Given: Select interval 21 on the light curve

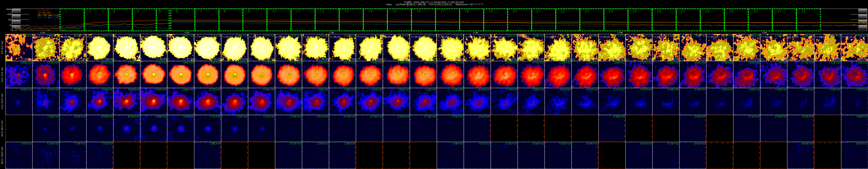Looking at the screenshot, I should [544, 20].
